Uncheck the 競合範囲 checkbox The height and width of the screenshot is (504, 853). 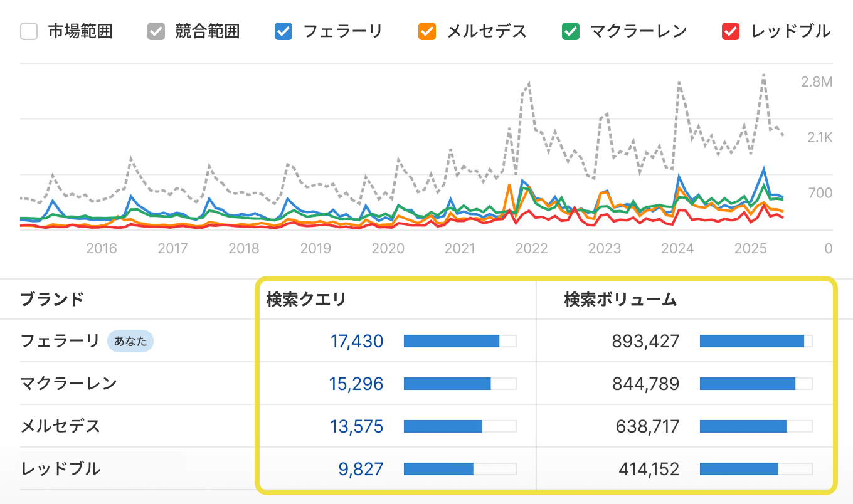[156, 31]
